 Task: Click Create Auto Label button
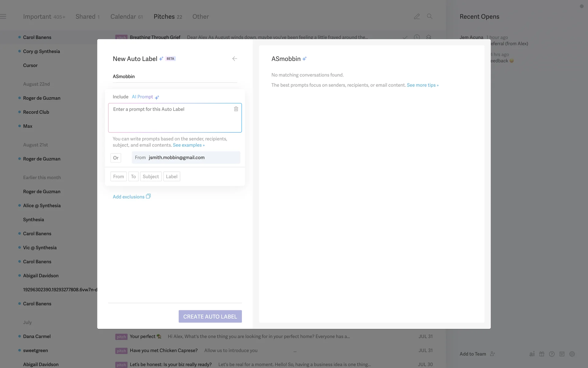(210, 316)
